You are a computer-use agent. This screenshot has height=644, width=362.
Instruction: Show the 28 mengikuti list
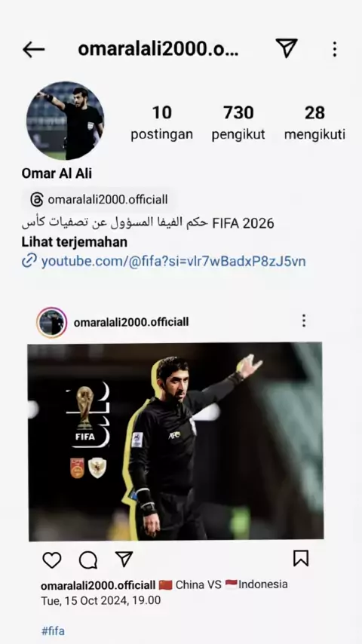314,123
